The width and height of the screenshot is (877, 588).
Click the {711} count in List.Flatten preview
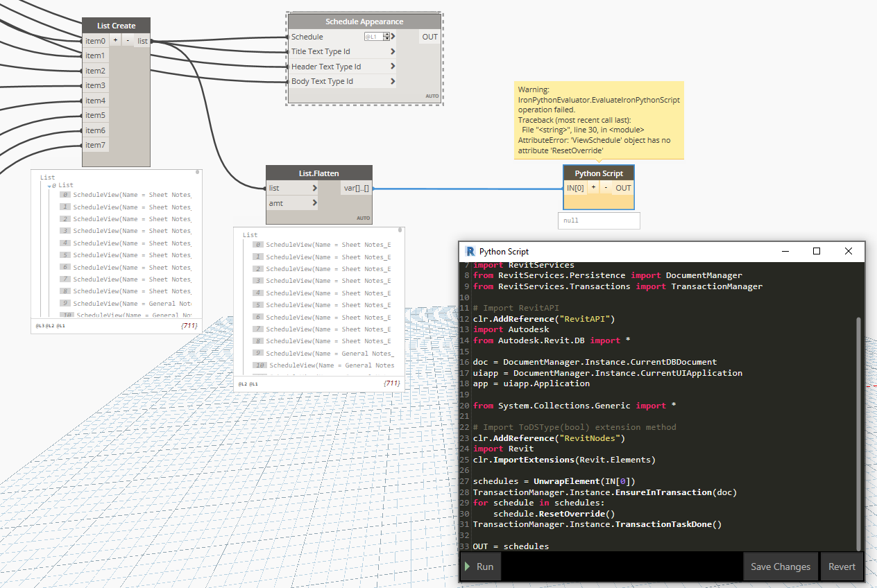[x=392, y=383]
